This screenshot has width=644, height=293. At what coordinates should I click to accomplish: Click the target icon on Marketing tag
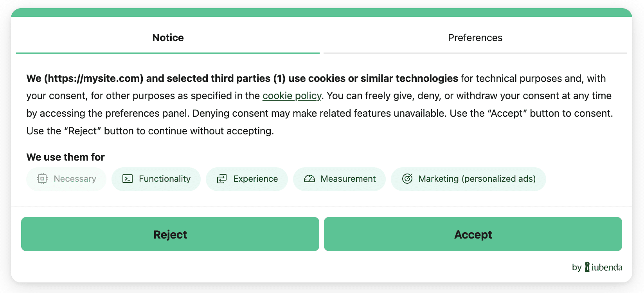tap(407, 179)
